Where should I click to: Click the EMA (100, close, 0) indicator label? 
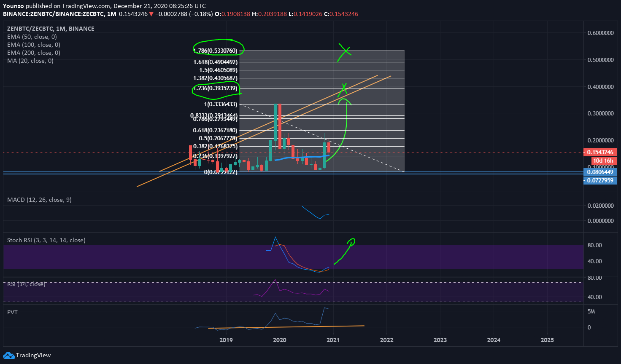coord(34,45)
